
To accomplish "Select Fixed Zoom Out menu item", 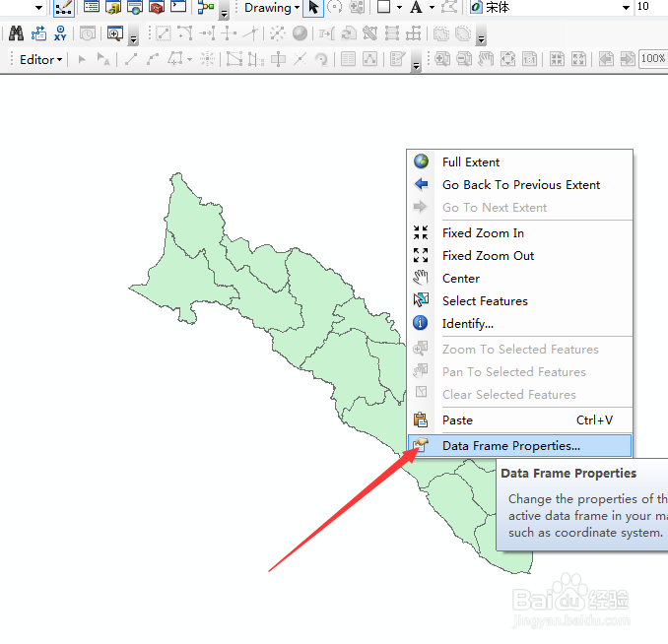I will (520, 255).
